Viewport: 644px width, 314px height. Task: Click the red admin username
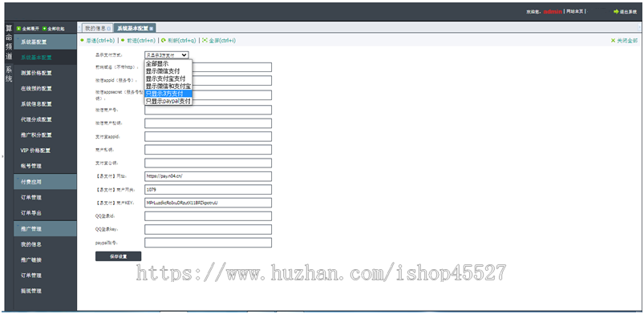tap(553, 12)
